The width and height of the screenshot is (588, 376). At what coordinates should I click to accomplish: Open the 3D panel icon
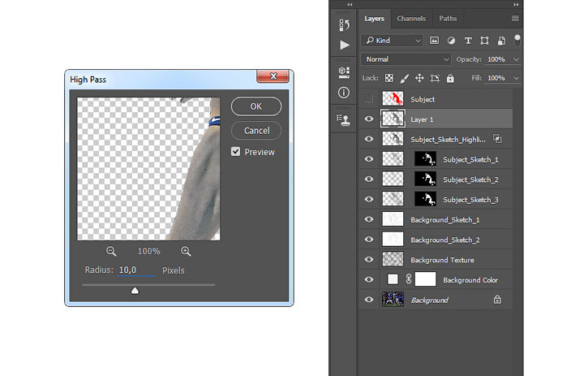tap(344, 72)
